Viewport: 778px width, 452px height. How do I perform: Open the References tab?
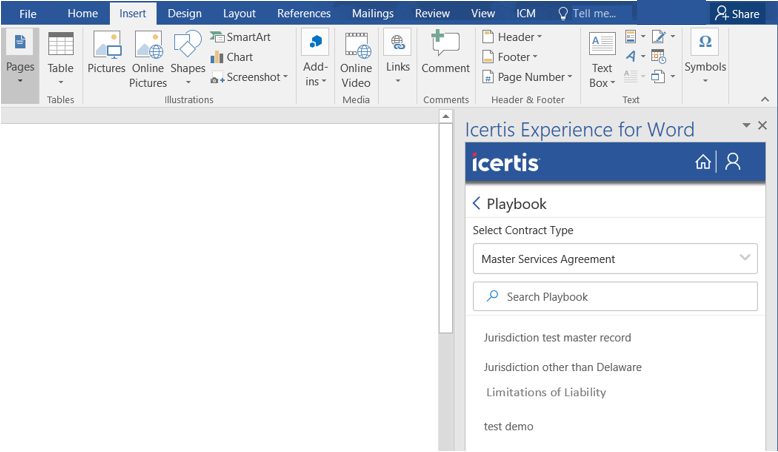pos(303,14)
